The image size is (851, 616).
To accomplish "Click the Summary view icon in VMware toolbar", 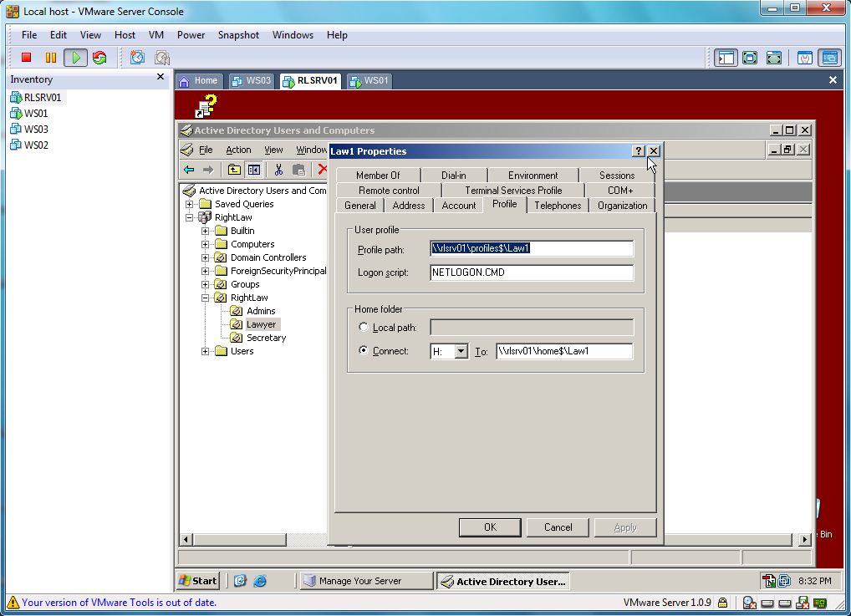I will [x=804, y=58].
